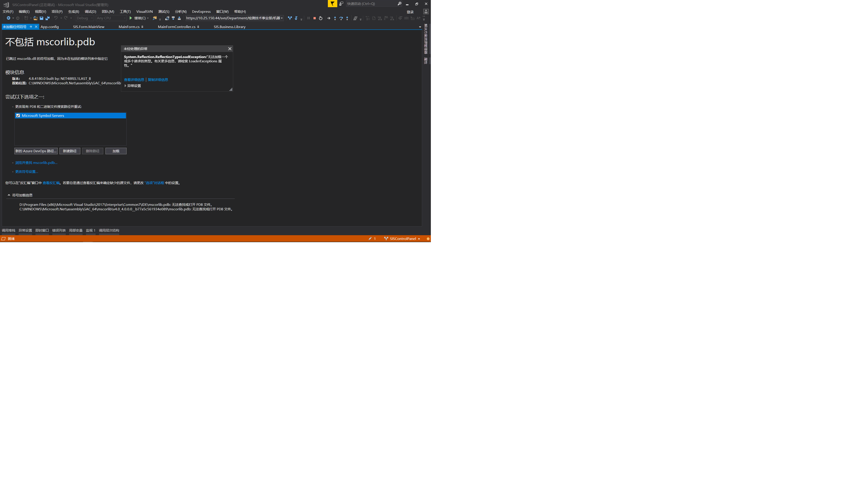This screenshot has height=487, width=868.
Task: Open the Debug configuration dropdown
Action: pos(85,18)
